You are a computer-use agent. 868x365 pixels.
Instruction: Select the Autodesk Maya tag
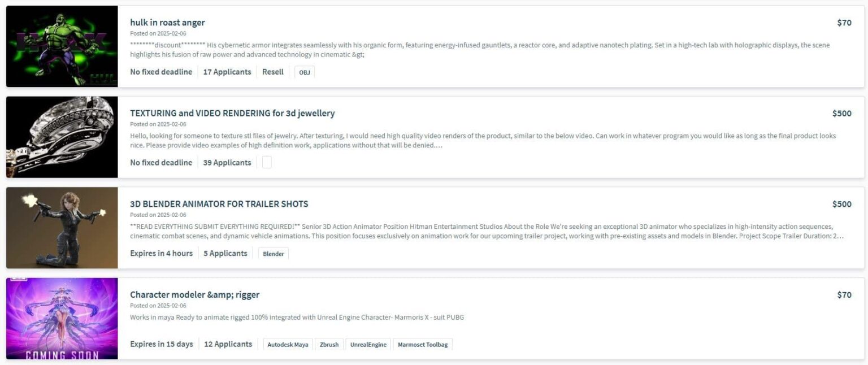click(x=288, y=345)
